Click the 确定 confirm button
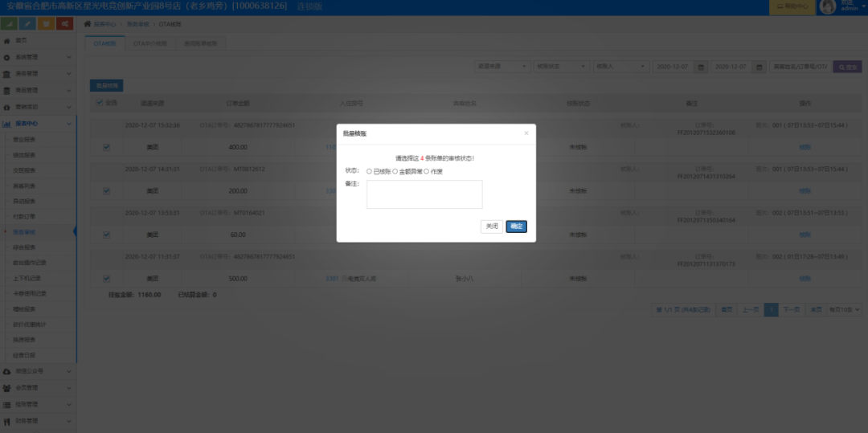The image size is (868, 433). click(517, 227)
